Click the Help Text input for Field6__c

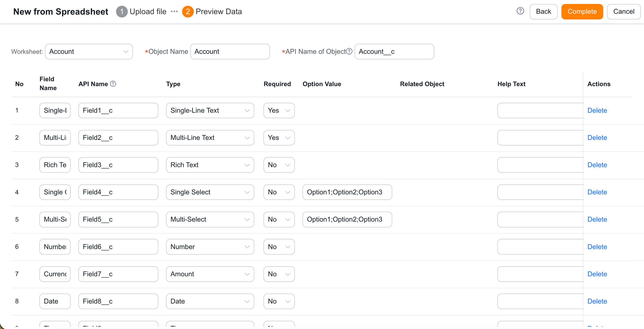point(541,247)
